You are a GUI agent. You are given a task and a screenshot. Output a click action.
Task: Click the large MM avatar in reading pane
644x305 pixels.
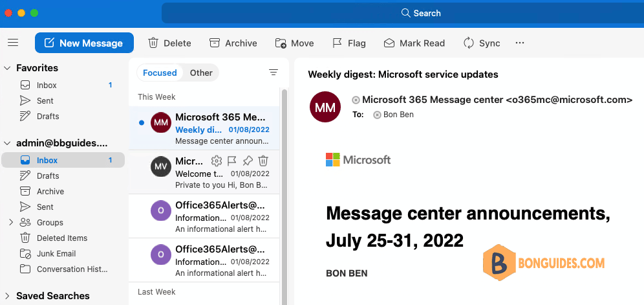pyautogui.click(x=325, y=107)
